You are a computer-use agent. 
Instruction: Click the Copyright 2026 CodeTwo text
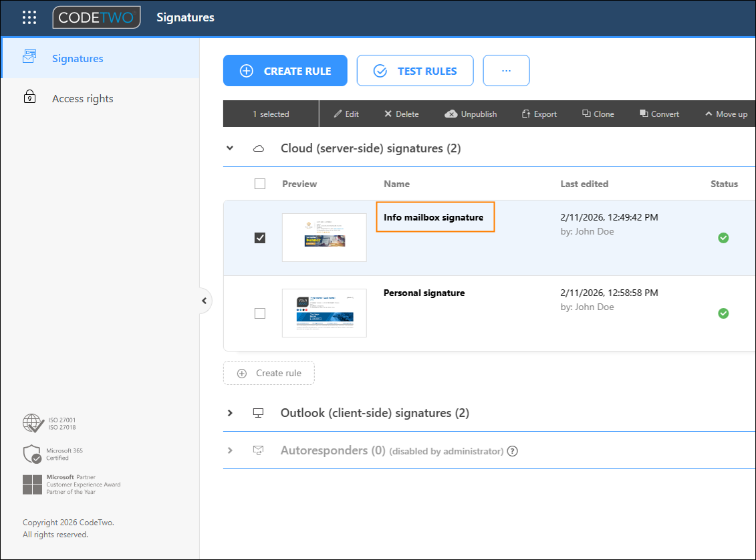point(68,523)
